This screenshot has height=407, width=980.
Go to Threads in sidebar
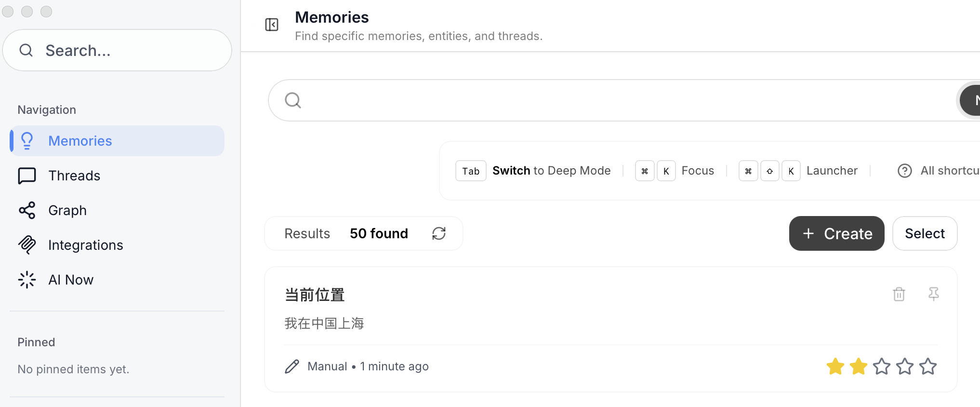74,176
